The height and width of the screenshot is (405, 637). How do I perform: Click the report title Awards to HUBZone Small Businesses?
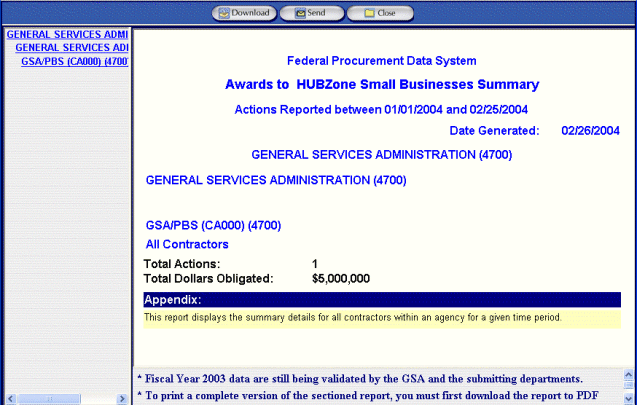tap(382, 85)
